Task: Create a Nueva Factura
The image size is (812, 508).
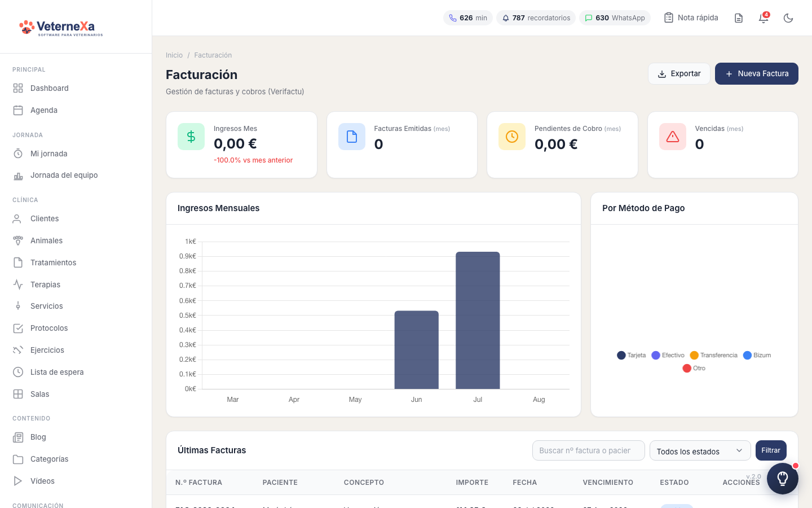Action: click(757, 73)
